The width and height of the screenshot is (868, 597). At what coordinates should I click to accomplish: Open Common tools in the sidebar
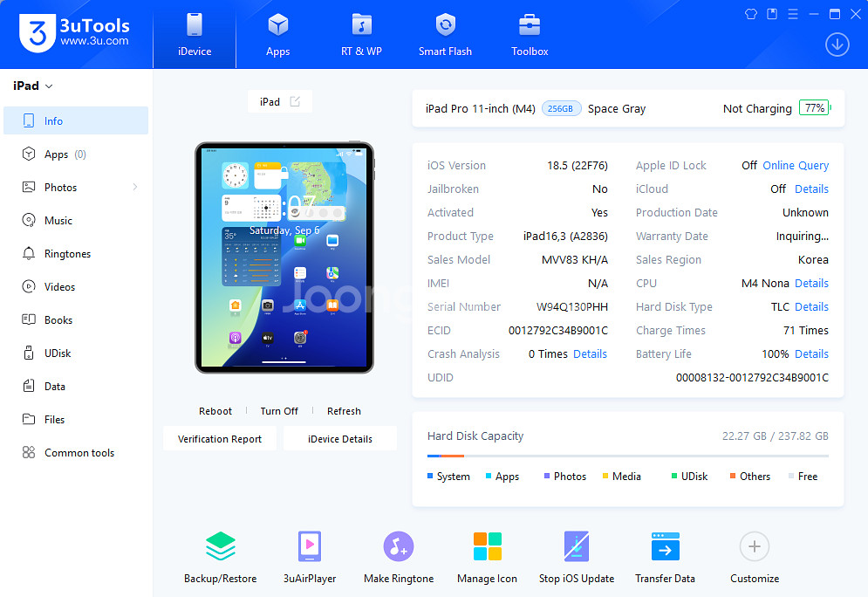point(76,453)
